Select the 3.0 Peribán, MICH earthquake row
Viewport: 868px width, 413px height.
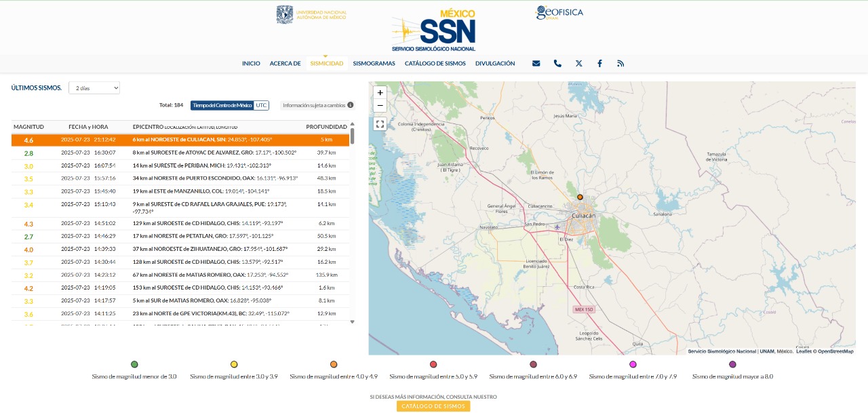pyautogui.click(x=180, y=165)
